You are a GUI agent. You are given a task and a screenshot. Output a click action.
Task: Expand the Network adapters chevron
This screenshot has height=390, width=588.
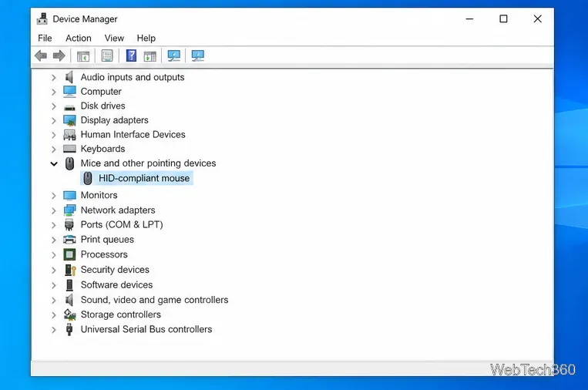point(54,210)
